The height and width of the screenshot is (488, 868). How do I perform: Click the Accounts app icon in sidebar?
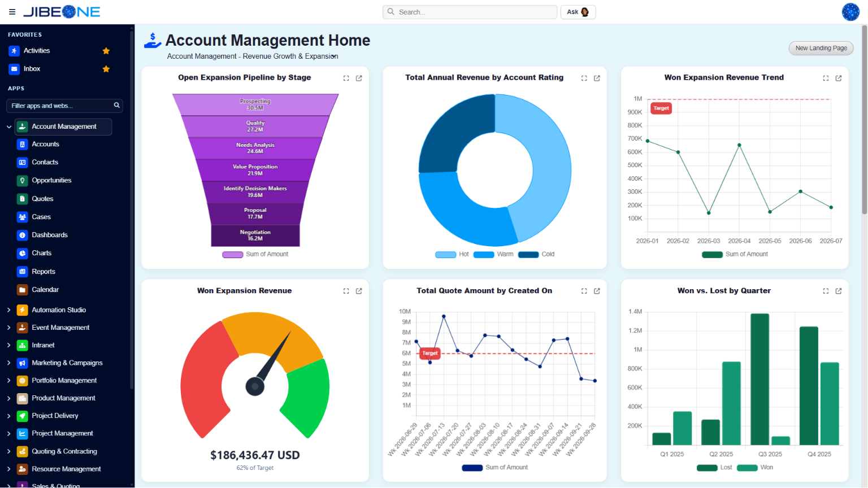tap(22, 145)
